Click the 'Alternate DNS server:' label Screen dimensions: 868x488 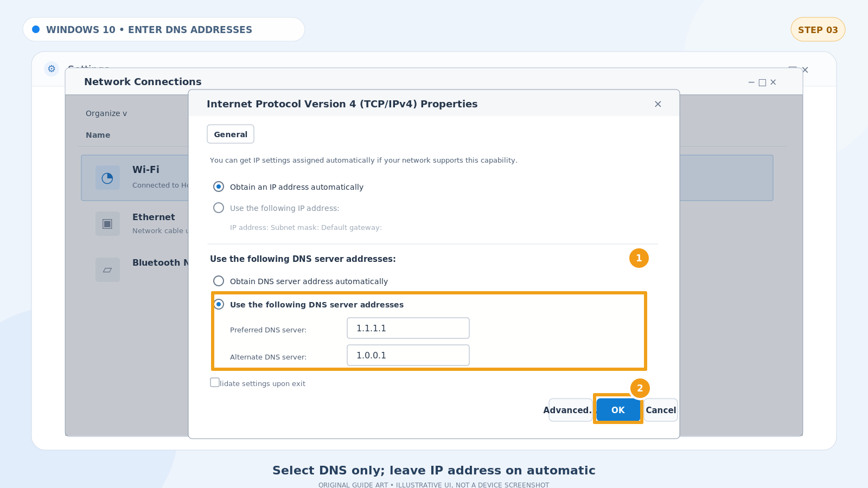pos(268,357)
